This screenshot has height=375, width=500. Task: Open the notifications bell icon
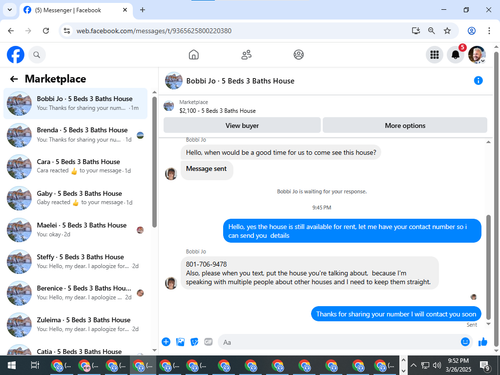click(455, 55)
